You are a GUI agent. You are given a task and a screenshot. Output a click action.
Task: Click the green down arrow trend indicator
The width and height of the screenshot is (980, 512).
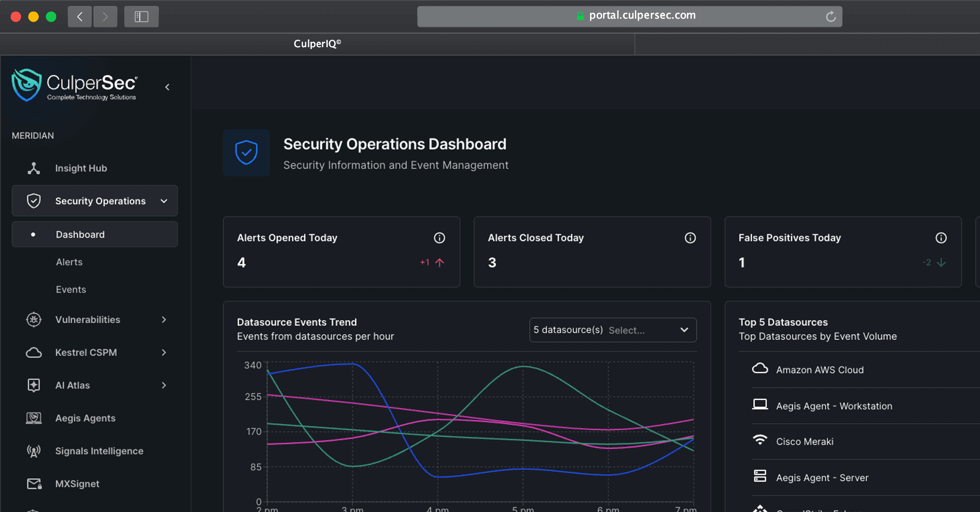(x=941, y=263)
